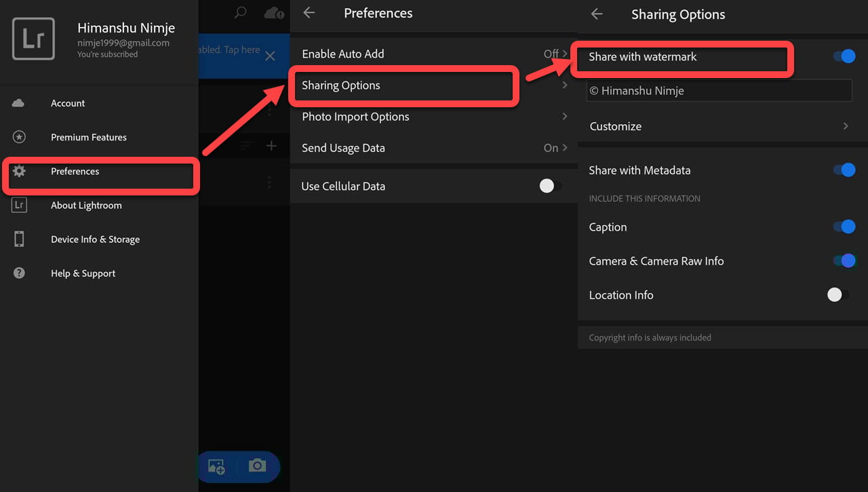Click the Account cloud icon
This screenshot has height=492, width=868.
pyautogui.click(x=19, y=103)
